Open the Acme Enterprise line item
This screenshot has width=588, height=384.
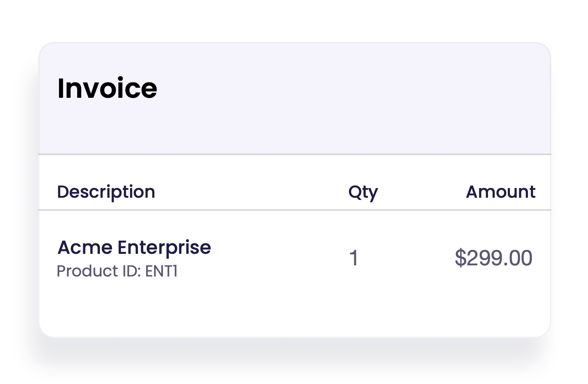[134, 247]
